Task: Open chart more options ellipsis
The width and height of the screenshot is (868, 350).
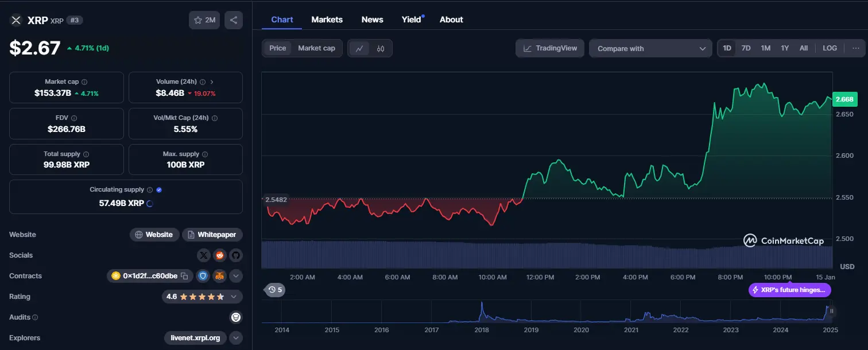Action: [855, 48]
